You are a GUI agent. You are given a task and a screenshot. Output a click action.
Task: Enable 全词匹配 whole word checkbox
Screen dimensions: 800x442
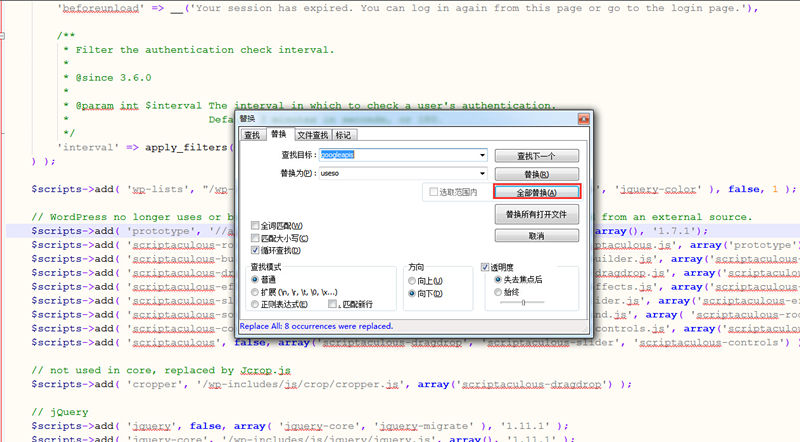click(255, 226)
